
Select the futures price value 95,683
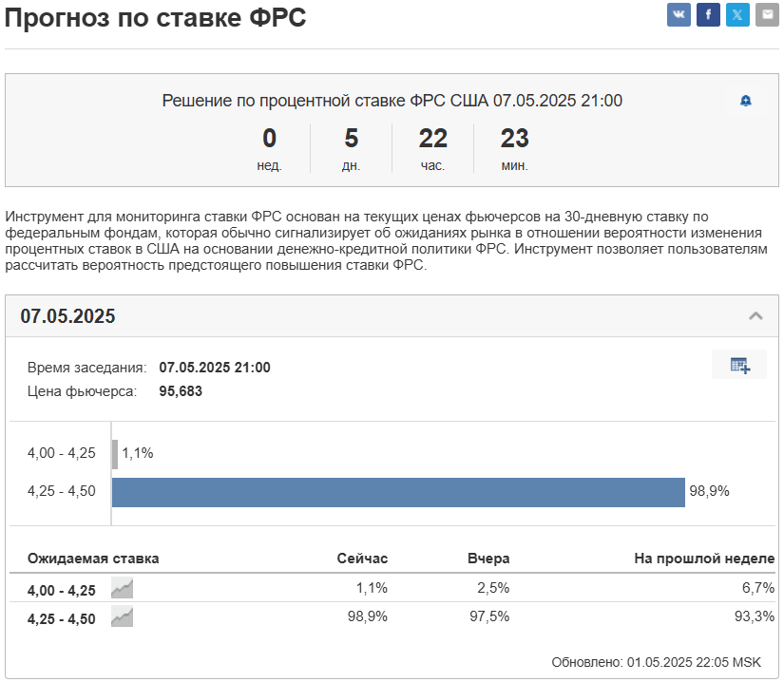click(182, 389)
